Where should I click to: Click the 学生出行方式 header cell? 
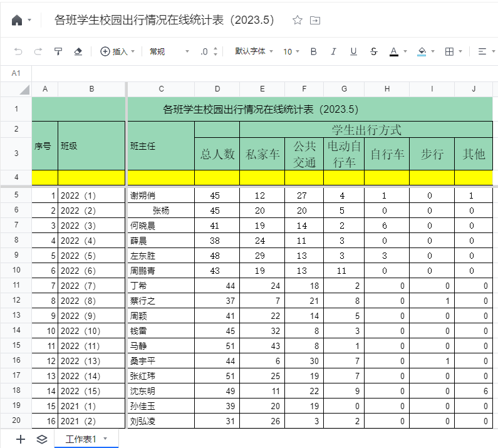coord(366,130)
